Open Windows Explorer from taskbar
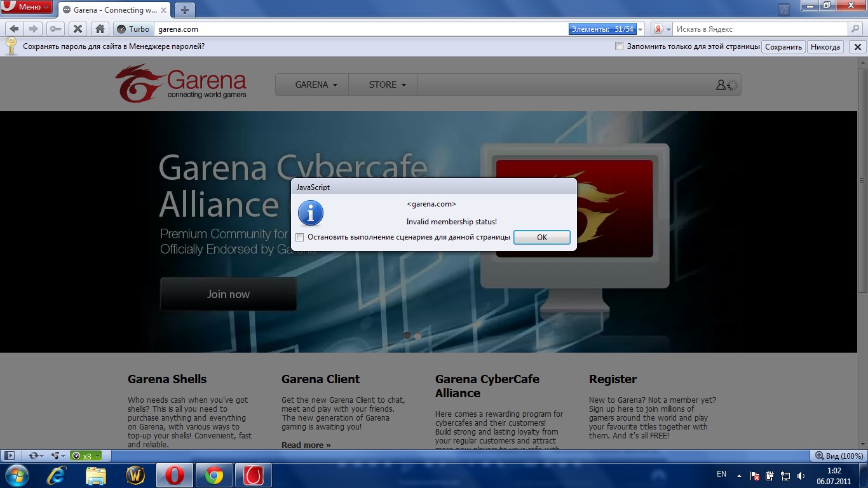The height and width of the screenshot is (488, 868). 96,475
